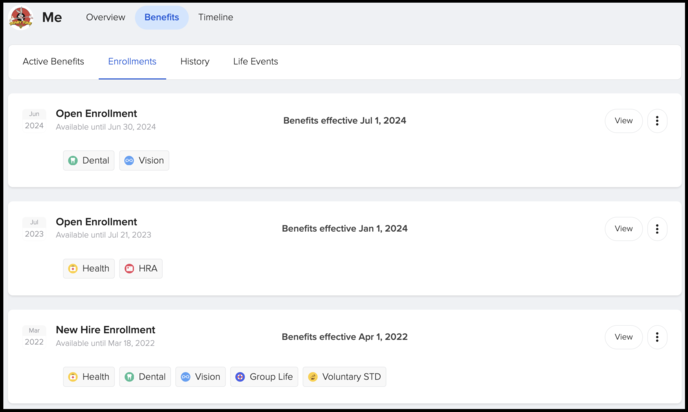Click the HRA benefit chip
Screen dimensions: 688x412
point(141,269)
